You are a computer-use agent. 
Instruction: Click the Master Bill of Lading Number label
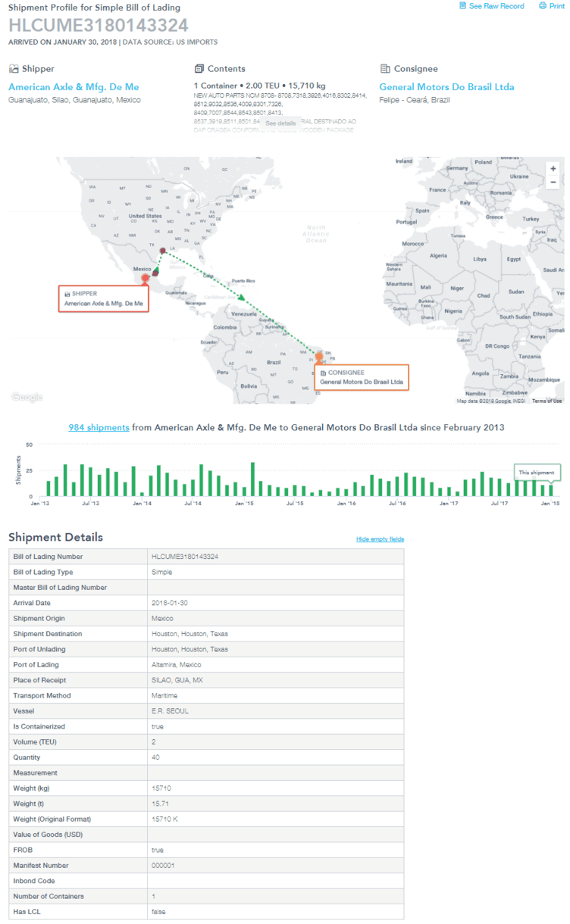click(60, 588)
